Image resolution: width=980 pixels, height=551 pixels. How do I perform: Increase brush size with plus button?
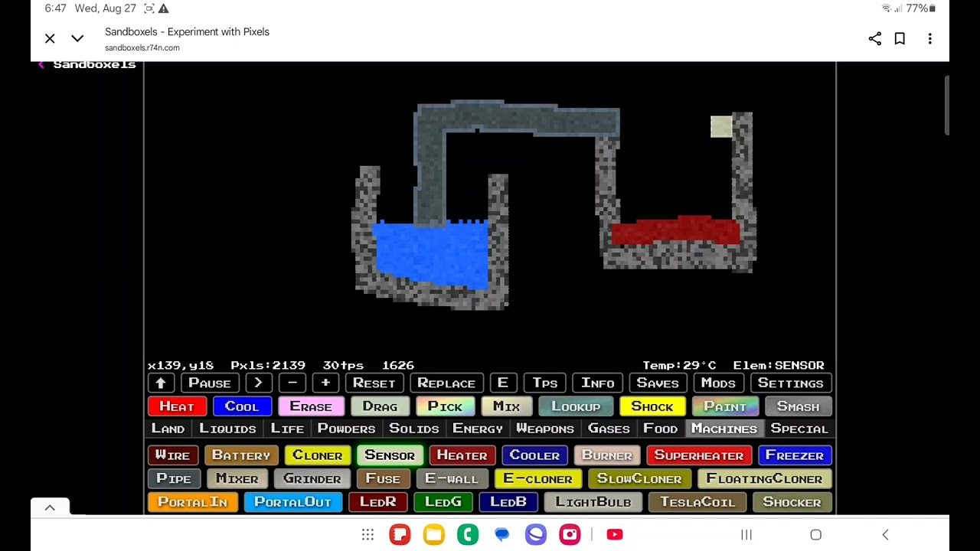(x=325, y=383)
